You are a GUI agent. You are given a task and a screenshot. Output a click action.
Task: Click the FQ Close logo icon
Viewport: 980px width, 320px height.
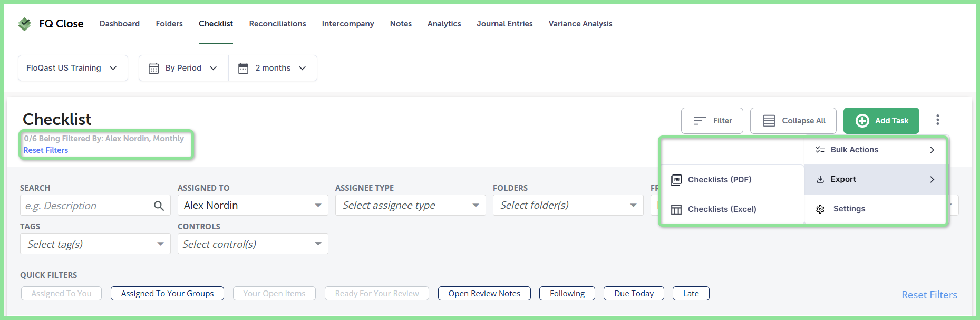point(24,24)
